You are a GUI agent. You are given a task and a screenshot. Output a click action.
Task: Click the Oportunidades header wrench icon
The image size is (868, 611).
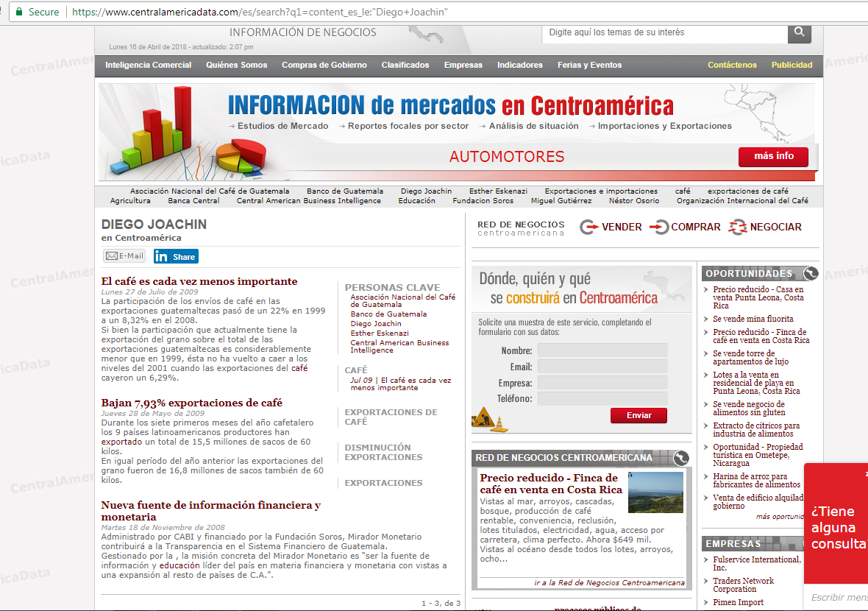coord(811,274)
